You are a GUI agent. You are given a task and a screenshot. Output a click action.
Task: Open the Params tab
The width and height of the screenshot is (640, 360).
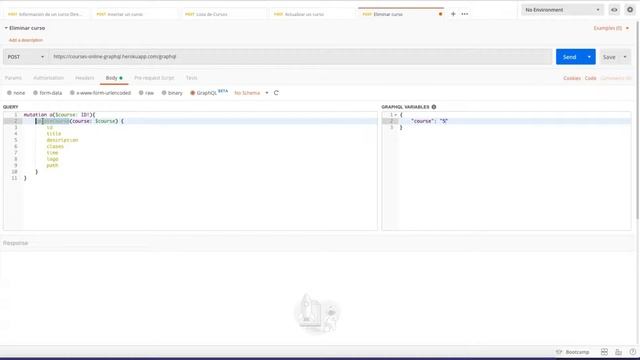pos(13,78)
